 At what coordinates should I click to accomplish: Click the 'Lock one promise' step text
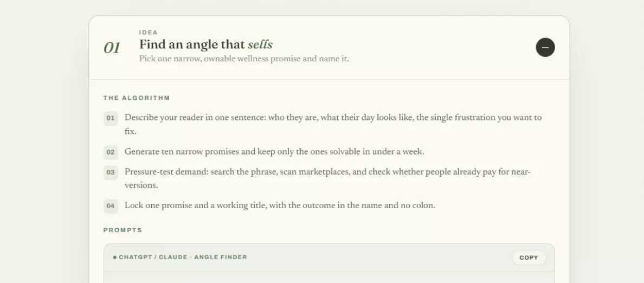(280, 205)
